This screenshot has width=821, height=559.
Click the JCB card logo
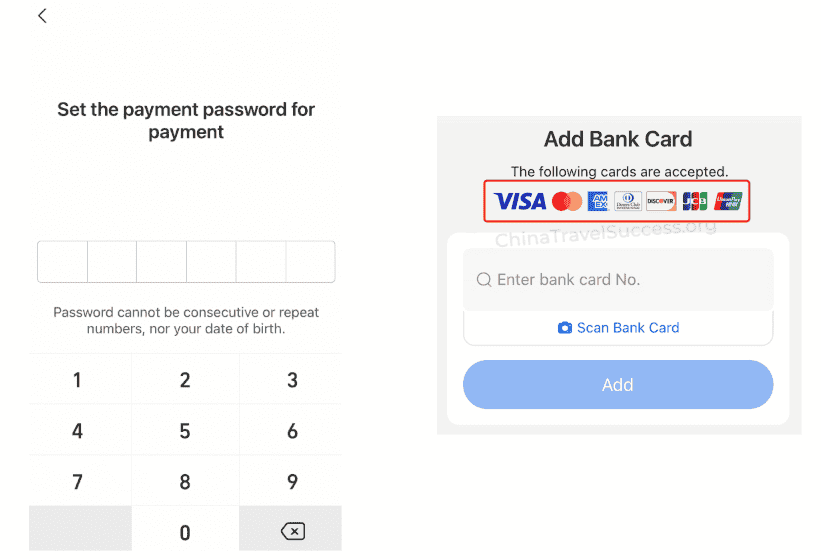pos(695,202)
